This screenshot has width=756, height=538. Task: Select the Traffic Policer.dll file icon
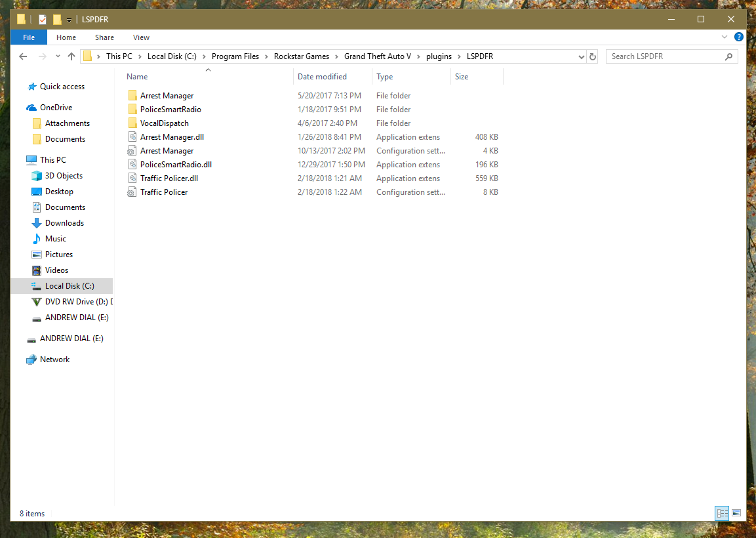tap(132, 178)
